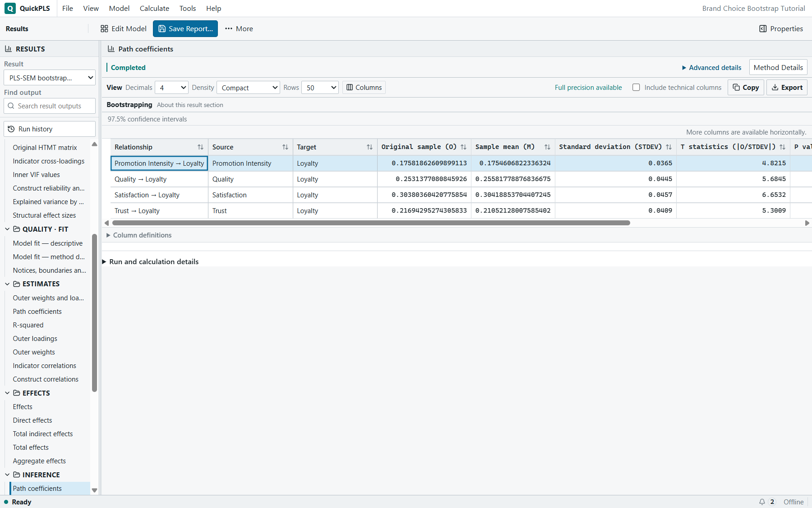Sort by Original sample (O) column
This screenshot has height=508, width=812.
click(x=463, y=147)
